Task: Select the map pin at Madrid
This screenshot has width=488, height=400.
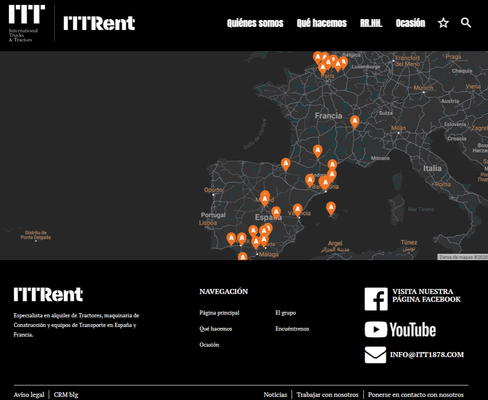Action: pyautogui.click(x=265, y=200)
